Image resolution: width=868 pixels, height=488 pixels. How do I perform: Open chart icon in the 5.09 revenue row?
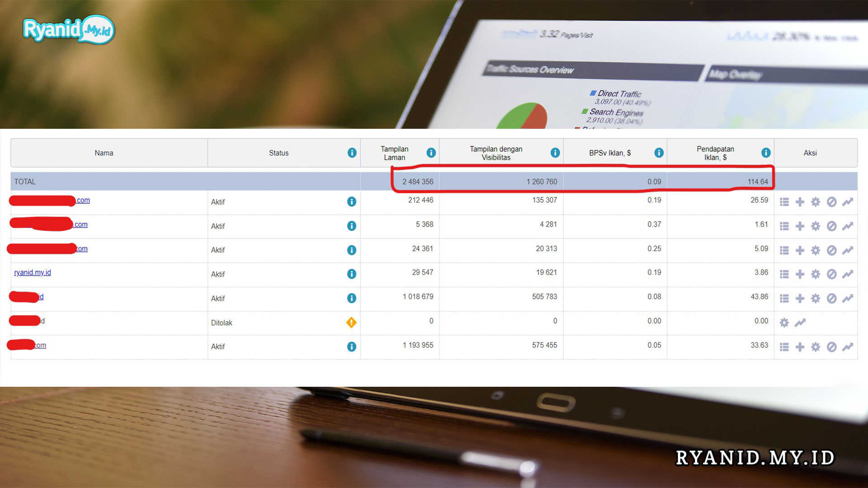[x=848, y=250]
